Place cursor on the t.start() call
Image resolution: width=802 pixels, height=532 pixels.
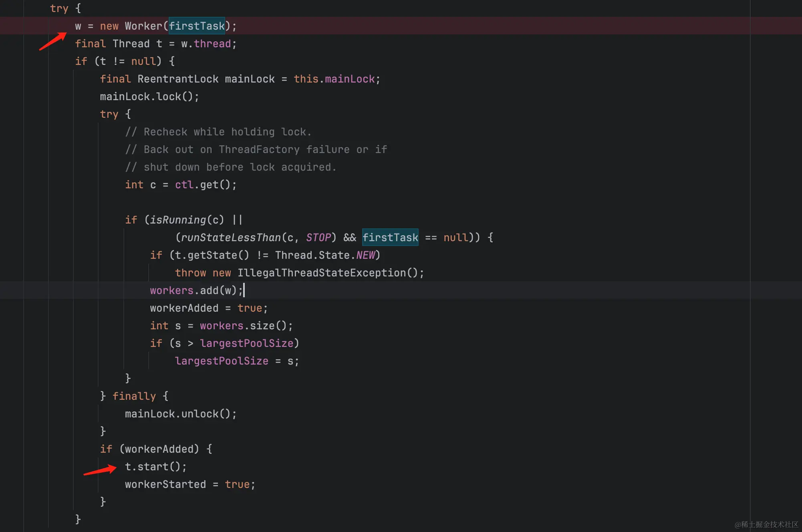point(155,467)
